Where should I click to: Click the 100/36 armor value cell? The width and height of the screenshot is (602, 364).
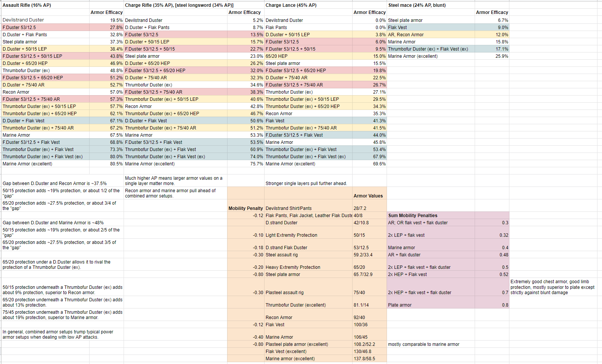click(370, 325)
